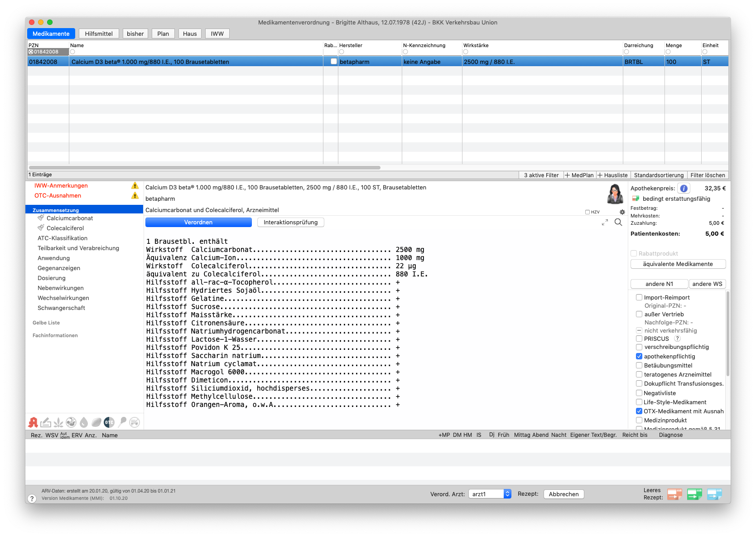Click the OTC circle icon

click(109, 422)
